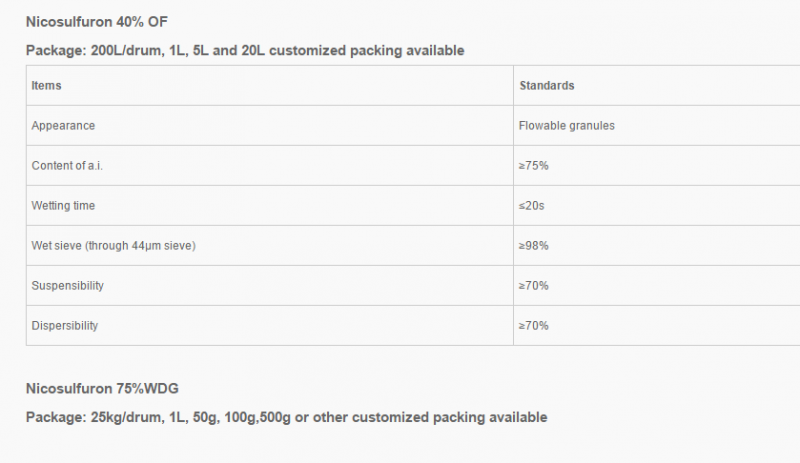Screen dimensions: 800x463
Task: Select the 'Suspensibility' row label
Action: [68, 286]
